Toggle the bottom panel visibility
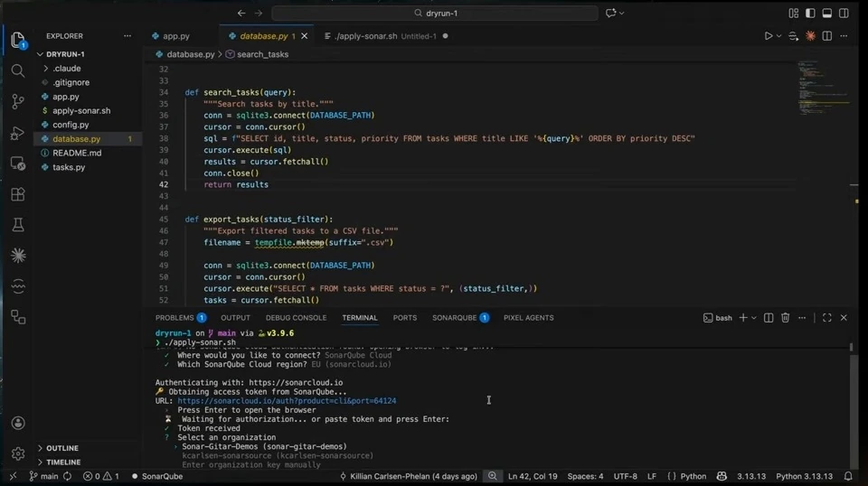 click(x=827, y=13)
